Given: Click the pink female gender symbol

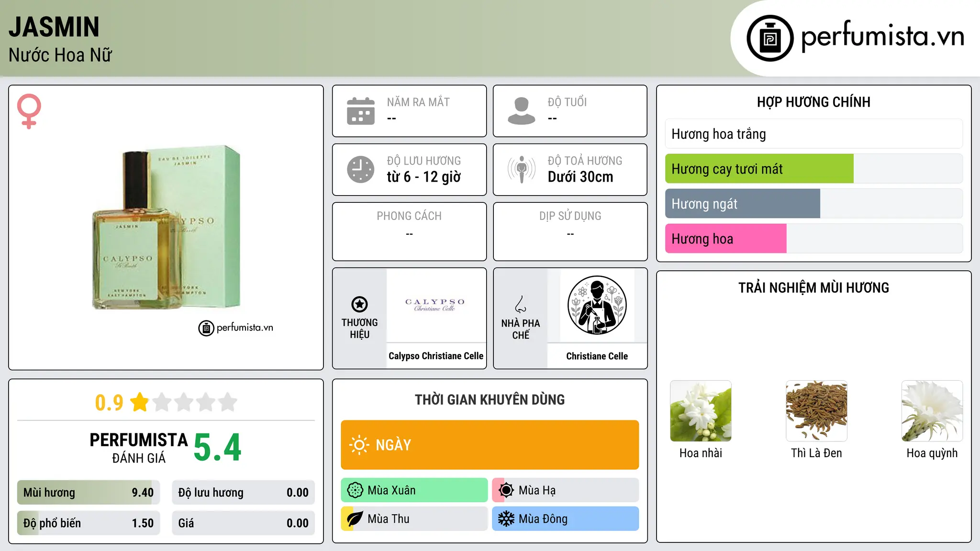Looking at the screenshot, I should (x=29, y=111).
